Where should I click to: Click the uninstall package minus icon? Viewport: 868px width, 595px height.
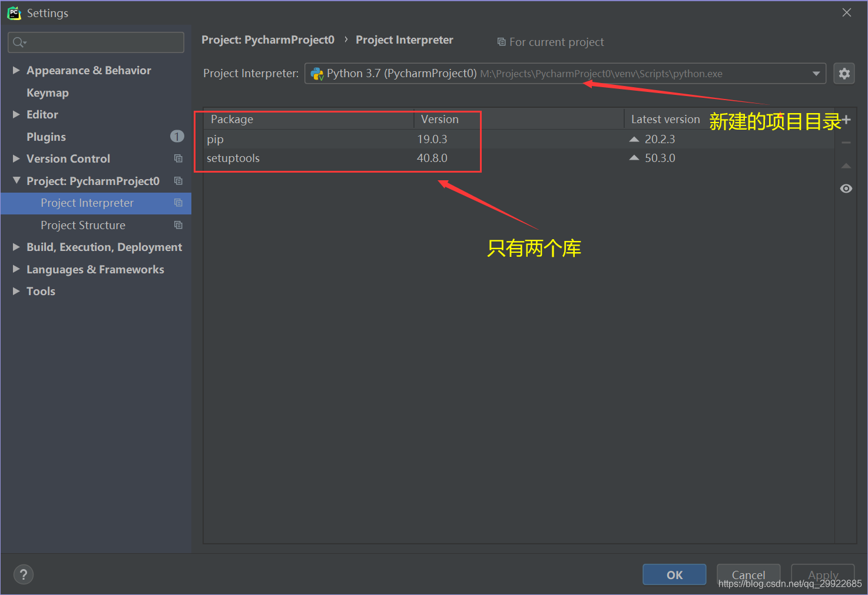(846, 143)
